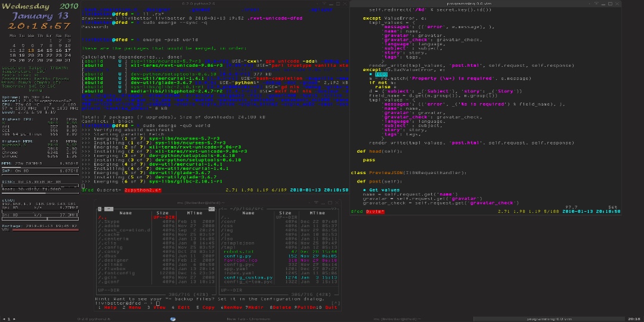Select Copy in the mc function bar
Image resolution: width=644 pixels, height=322 pixels.
208,308
